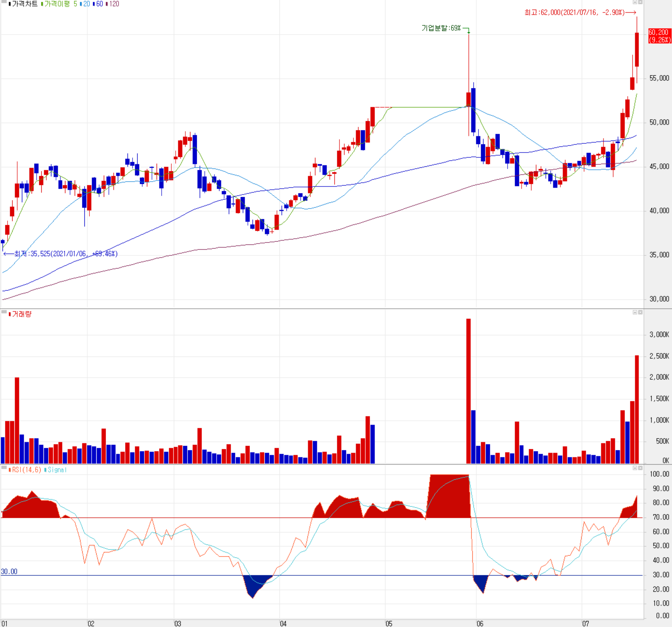The width and height of the screenshot is (672, 627).
Task: Click the current price tag 60,200
Action: click(659, 36)
